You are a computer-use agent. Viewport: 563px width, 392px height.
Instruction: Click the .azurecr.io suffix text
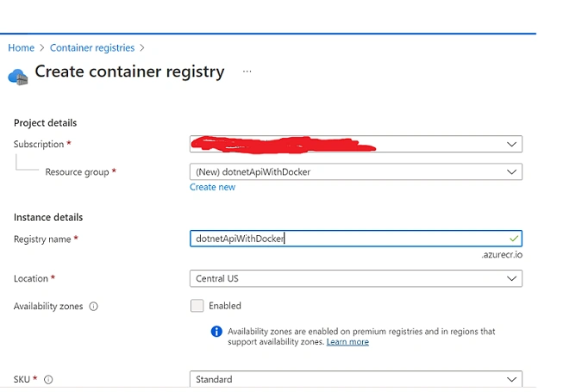(502, 255)
